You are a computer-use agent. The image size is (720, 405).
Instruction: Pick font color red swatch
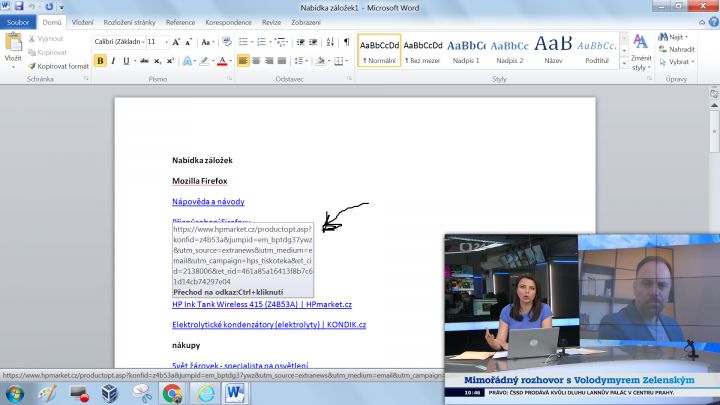point(222,61)
